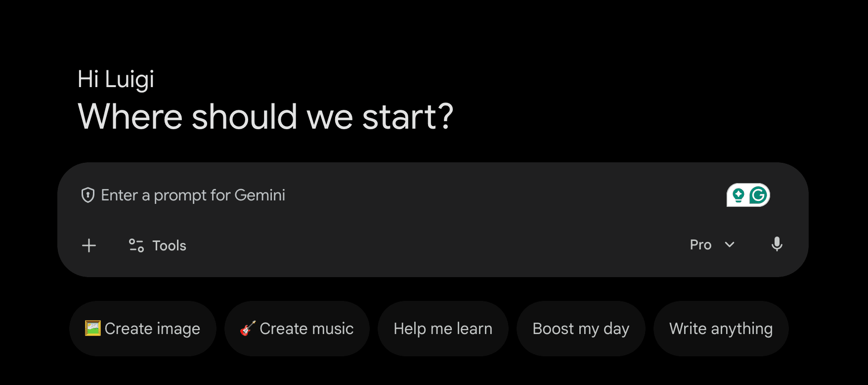Click the Where should we start heading
Viewport: 868px width, 385px height.
point(265,117)
